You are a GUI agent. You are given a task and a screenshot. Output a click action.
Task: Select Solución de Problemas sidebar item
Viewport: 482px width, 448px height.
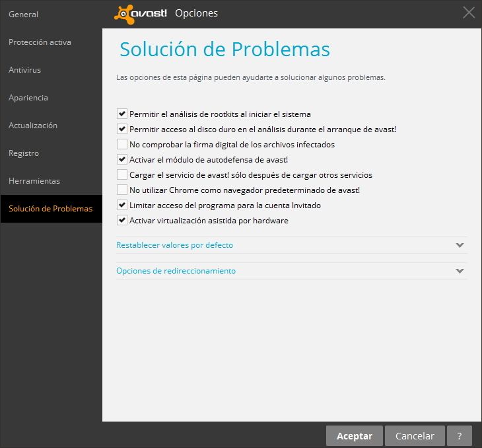50,208
